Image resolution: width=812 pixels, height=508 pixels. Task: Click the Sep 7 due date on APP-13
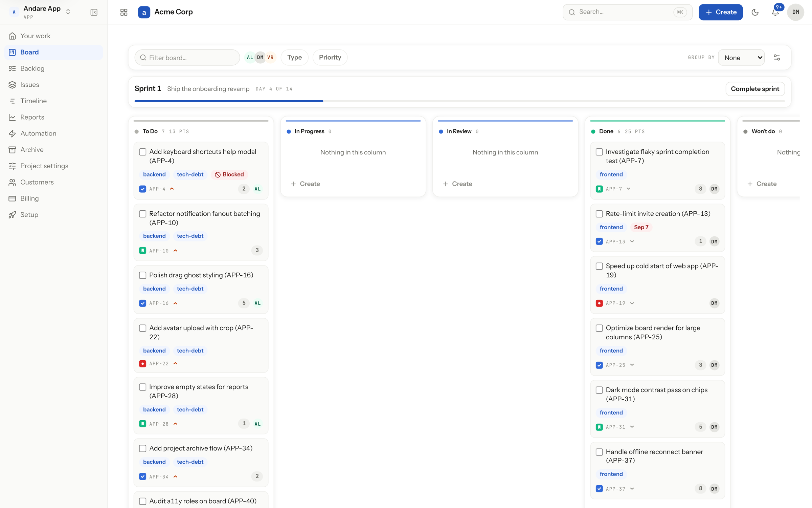point(641,227)
